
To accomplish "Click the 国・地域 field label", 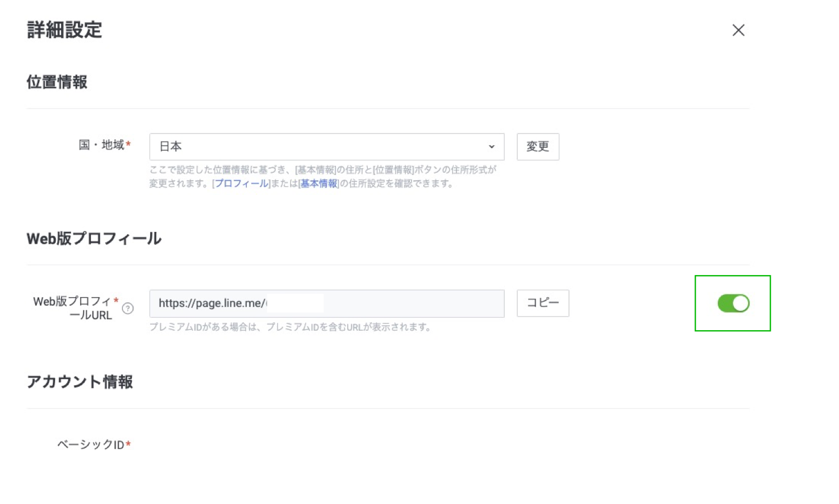I will tap(101, 145).
